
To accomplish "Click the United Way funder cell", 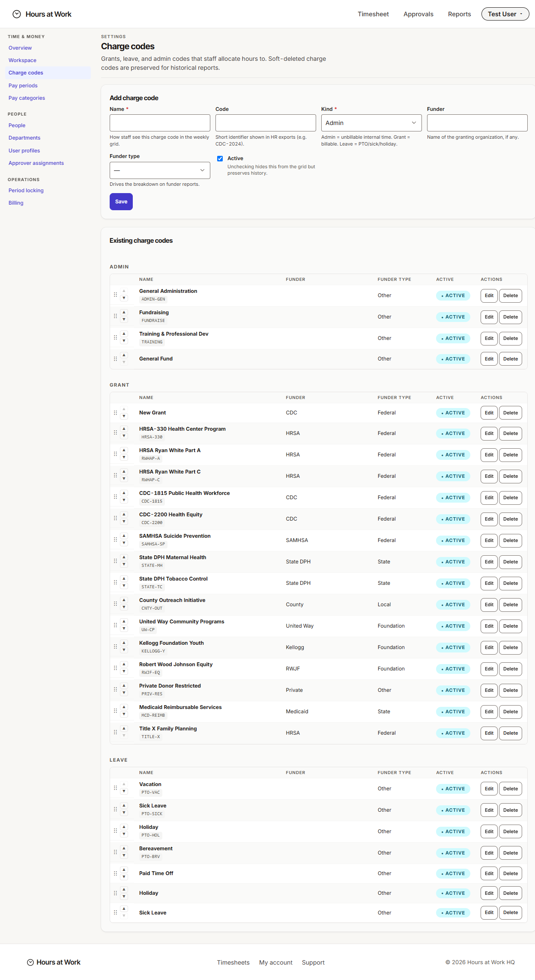I will 300,626.
